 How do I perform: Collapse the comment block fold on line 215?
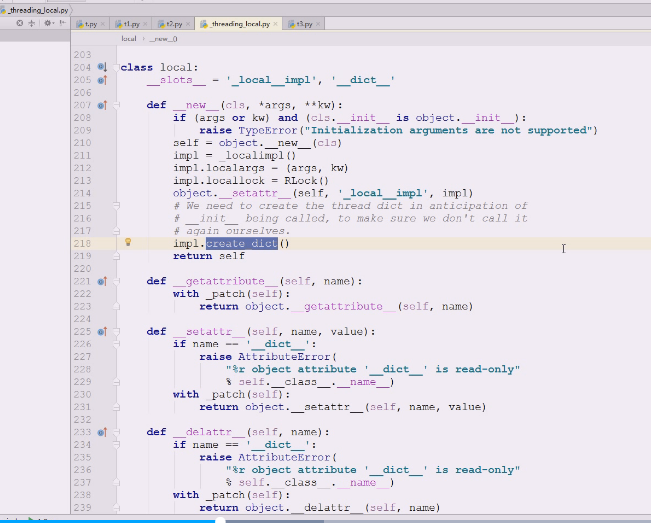(116, 205)
